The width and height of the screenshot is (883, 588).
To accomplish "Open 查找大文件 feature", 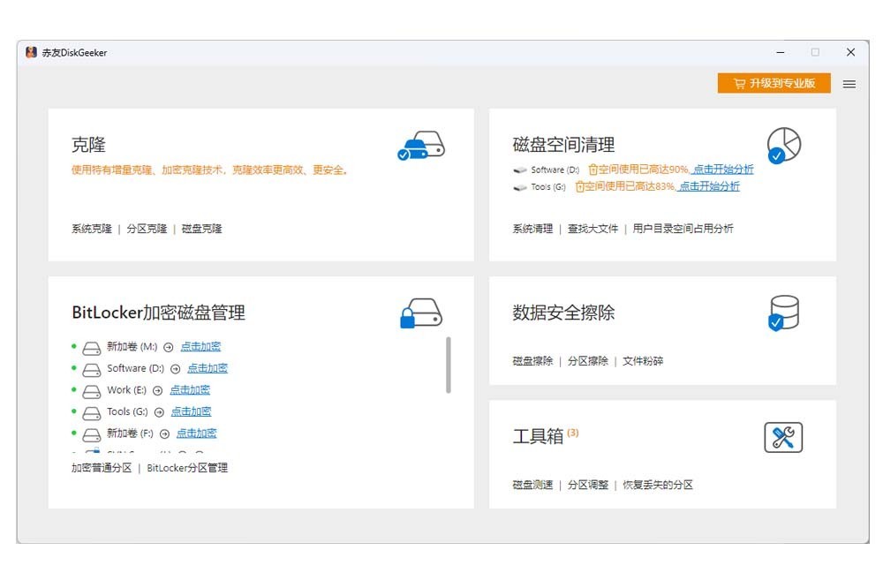I will (x=592, y=229).
